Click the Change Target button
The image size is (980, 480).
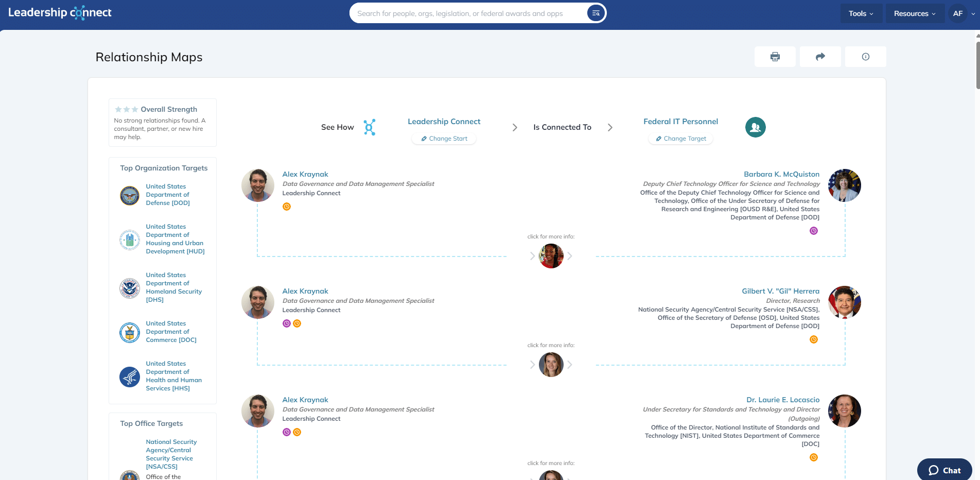680,139
